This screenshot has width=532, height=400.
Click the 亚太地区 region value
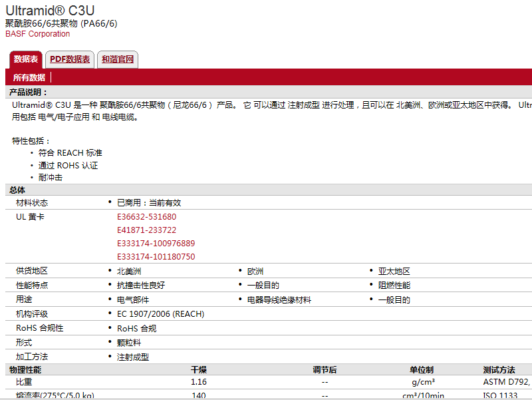click(x=394, y=272)
